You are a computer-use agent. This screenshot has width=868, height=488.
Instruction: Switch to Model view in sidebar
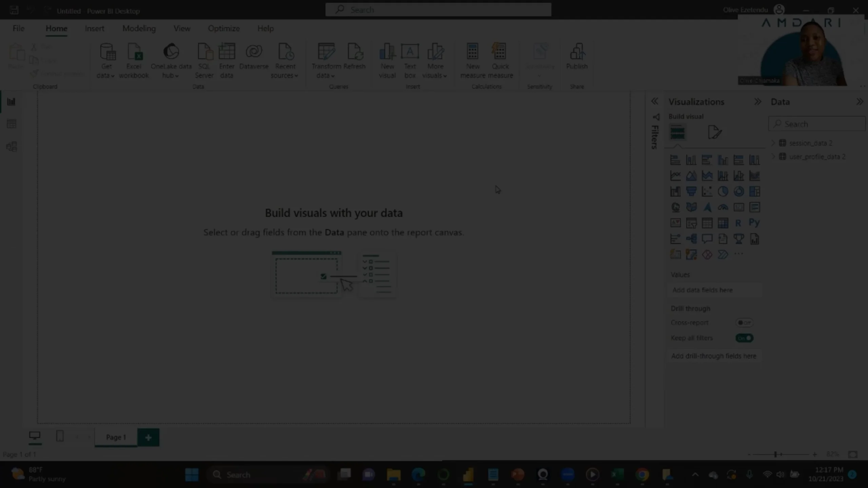click(x=12, y=147)
